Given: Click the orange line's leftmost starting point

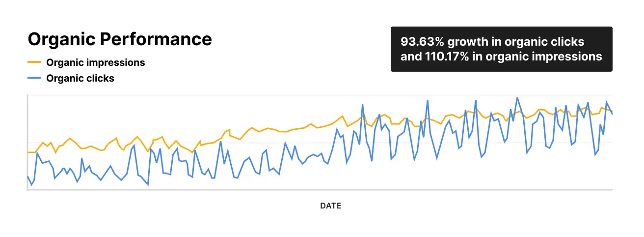Looking at the screenshot, I should coord(28,152).
